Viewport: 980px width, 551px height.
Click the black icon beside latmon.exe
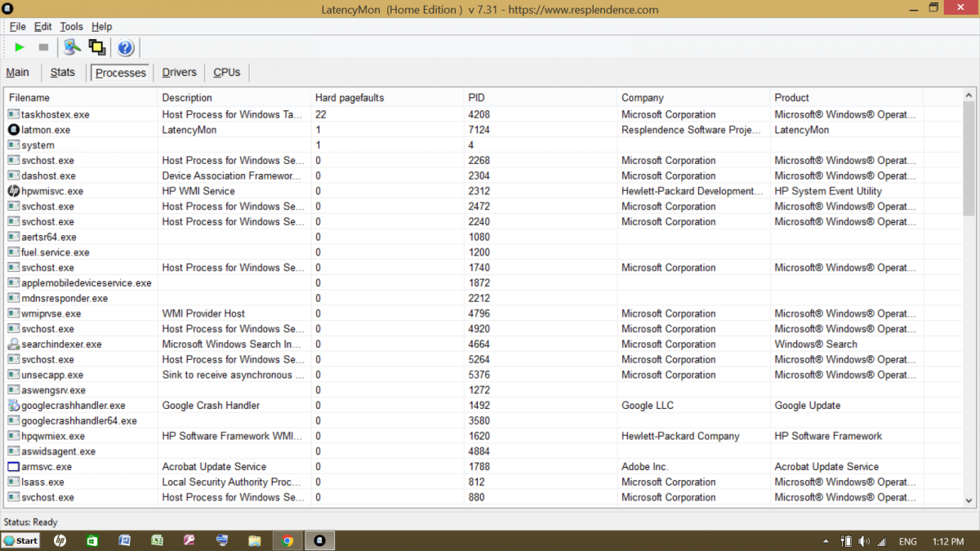(13, 130)
